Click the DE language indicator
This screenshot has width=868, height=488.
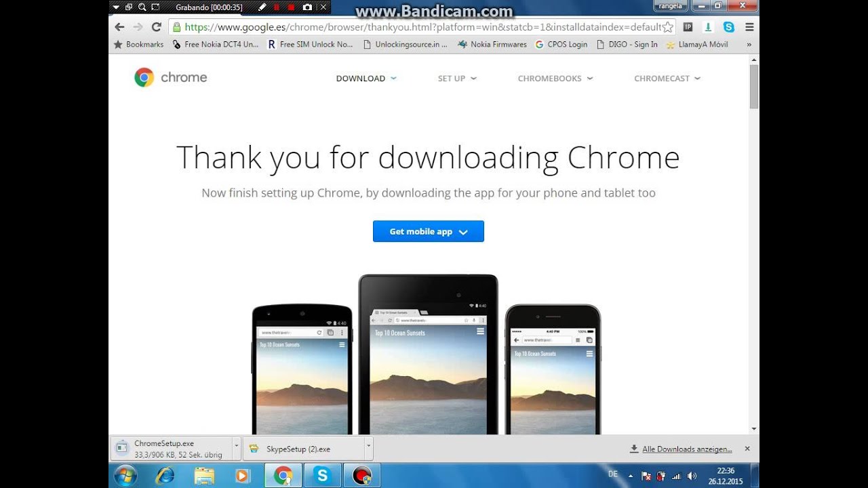[613, 474]
